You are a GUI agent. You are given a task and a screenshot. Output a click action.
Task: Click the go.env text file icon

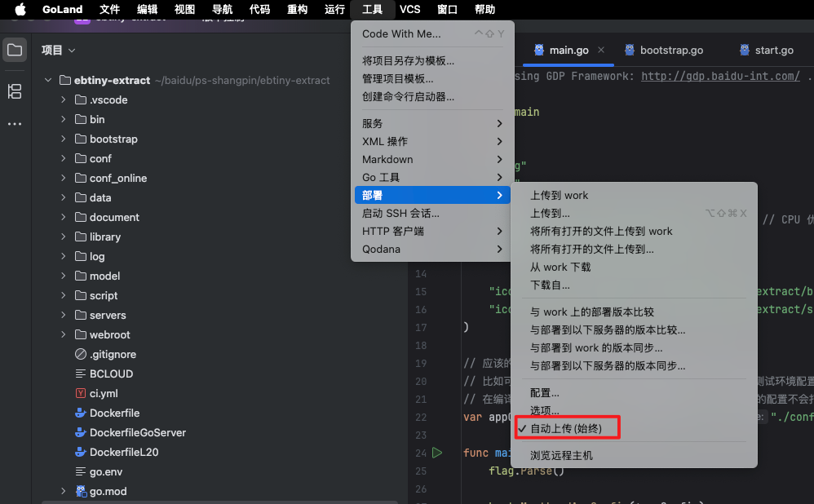pyautogui.click(x=81, y=472)
